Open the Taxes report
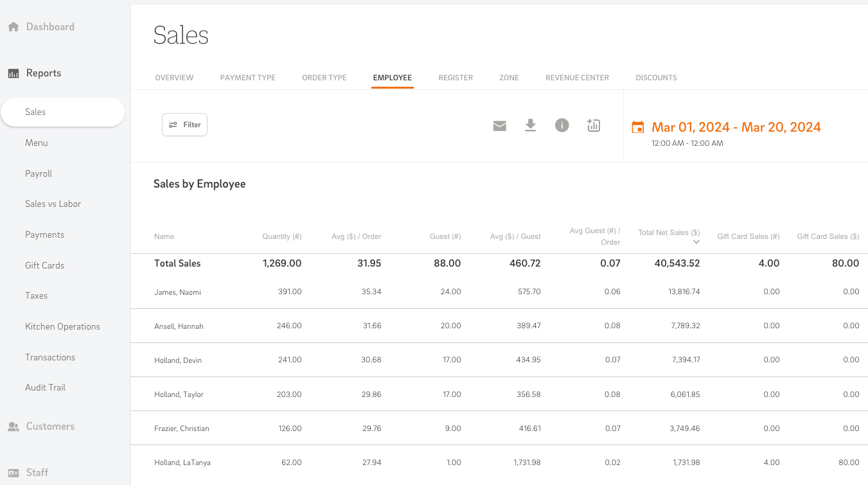The width and height of the screenshot is (868, 485). click(36, 295)
